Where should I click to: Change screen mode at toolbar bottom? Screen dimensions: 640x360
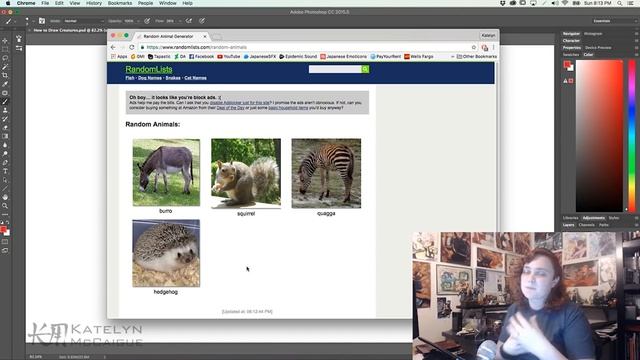pos(5,251)
